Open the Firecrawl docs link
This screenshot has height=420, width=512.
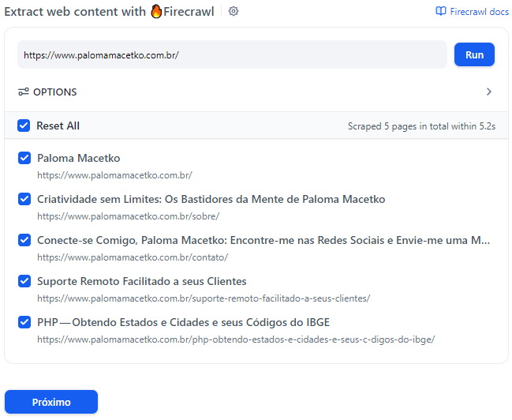point(473,11)
